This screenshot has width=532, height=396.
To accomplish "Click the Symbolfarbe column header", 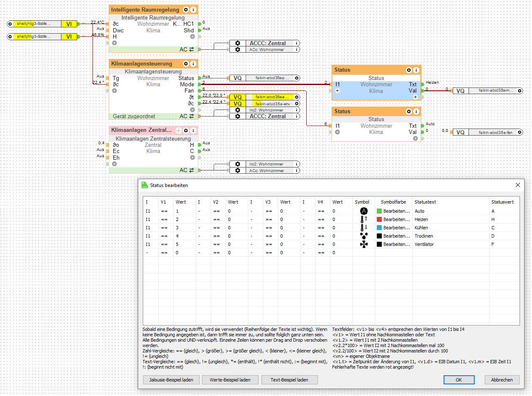I will pos(393,202).
